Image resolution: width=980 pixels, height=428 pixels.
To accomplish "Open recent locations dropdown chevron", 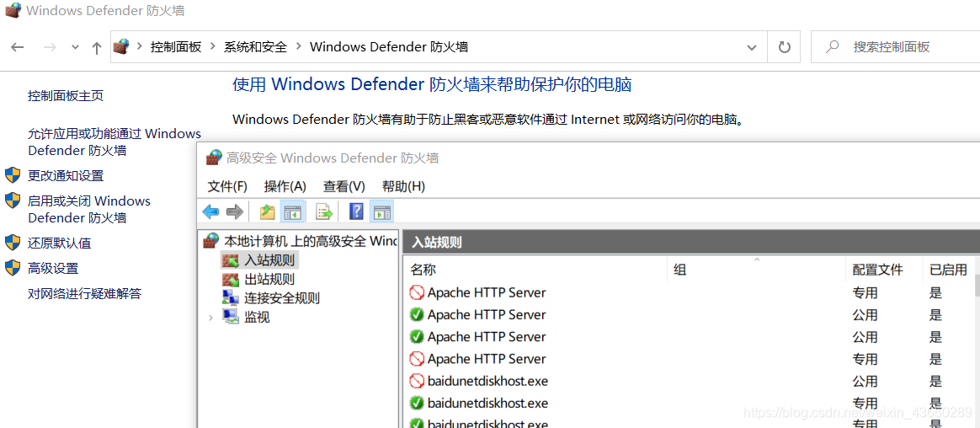I will 75,47.
